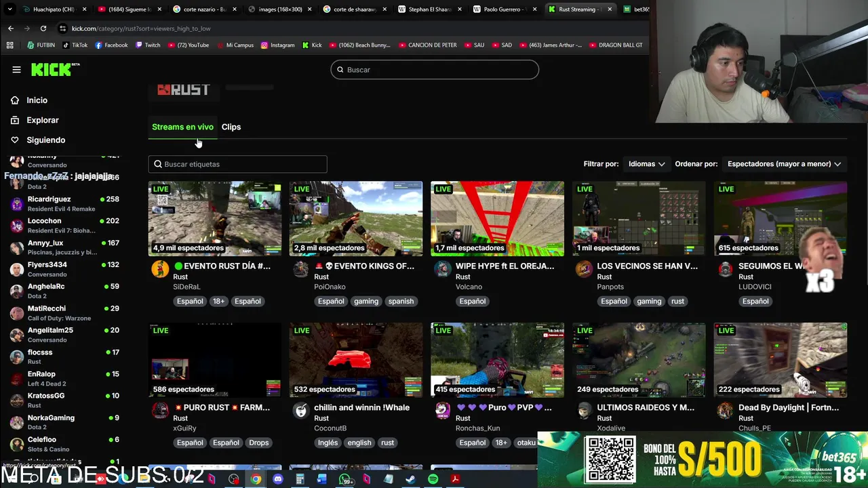Click Ronchas_Kun channel avatar
The image size is (868, 488).
click(442, 411)
